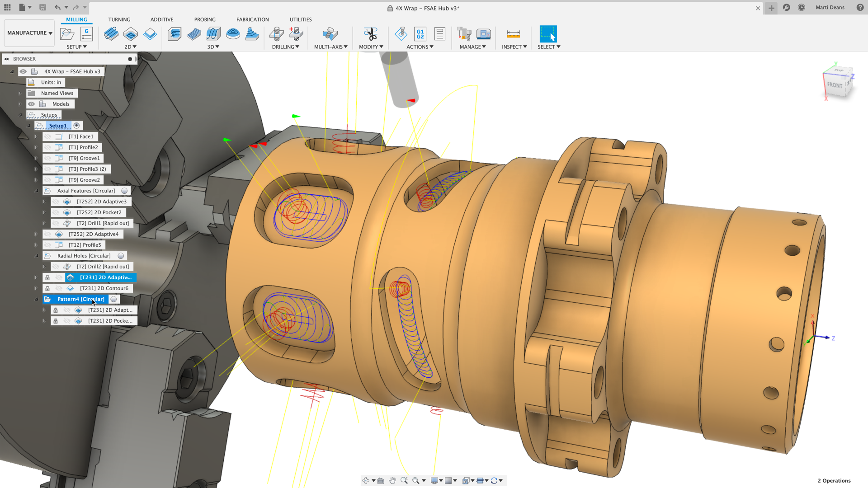The width and height of the screenshot is (868, 488).
Task: Toggle the Models visibility eye icon
Action: click(31, 104)
